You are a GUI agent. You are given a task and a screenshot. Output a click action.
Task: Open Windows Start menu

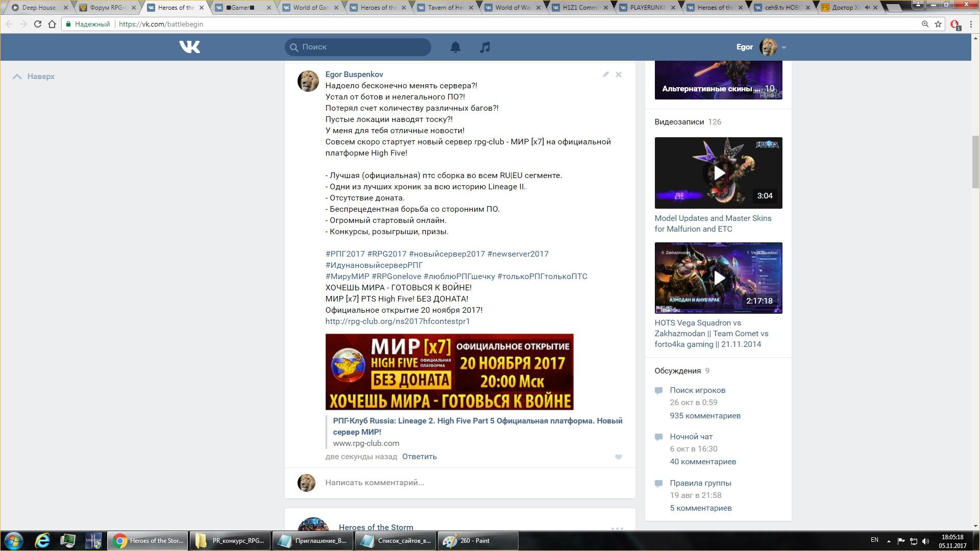tap(14, 541)
